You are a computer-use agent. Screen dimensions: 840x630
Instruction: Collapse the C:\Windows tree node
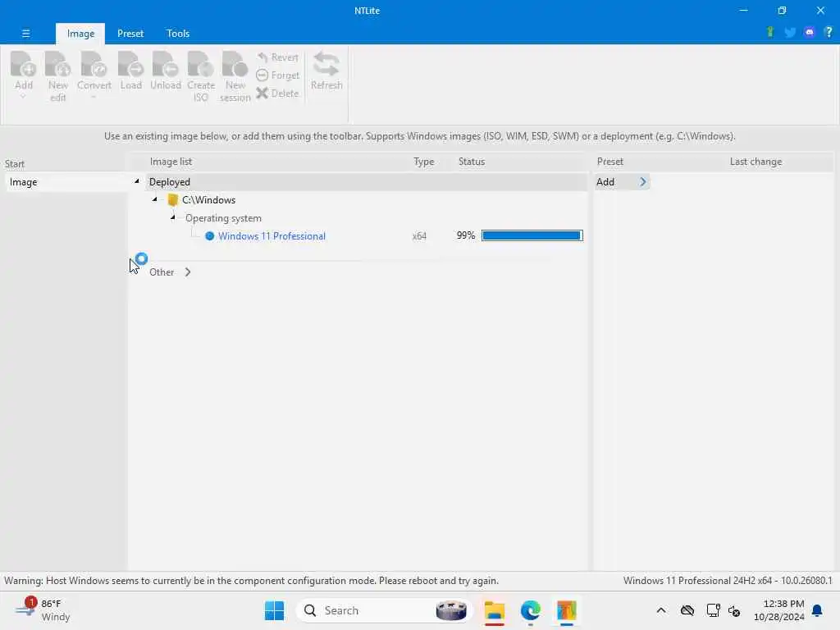tap(155, 199)
